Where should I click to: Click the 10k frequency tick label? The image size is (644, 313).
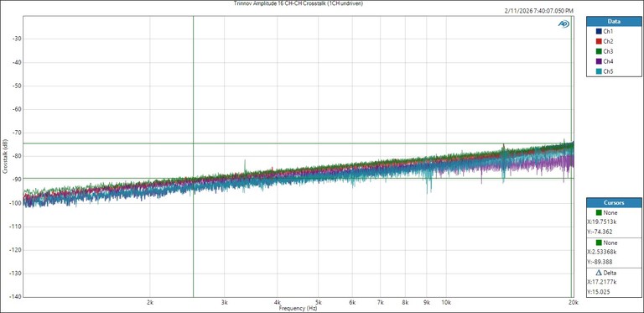[446, 302]
